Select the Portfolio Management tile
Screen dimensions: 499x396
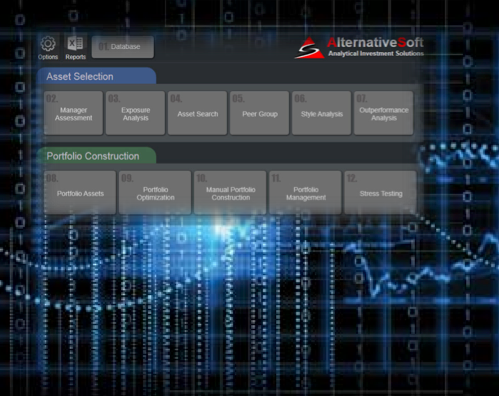pos(305,192)
